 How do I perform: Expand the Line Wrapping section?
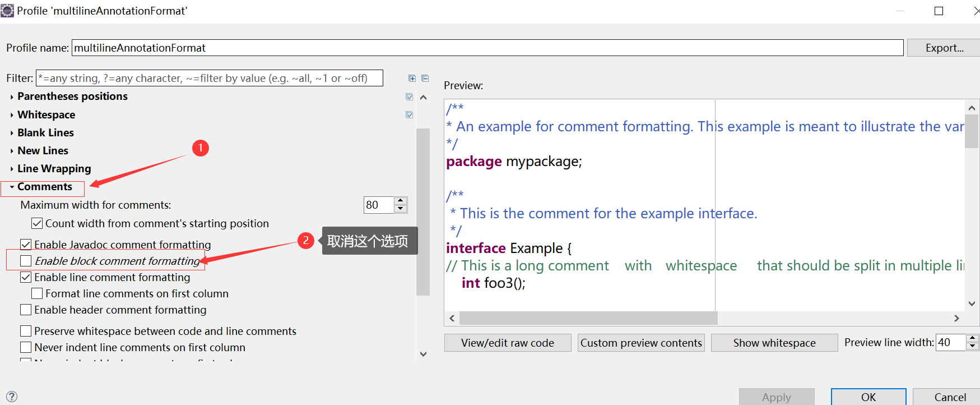pyautogui.click(x=12, y=169)
